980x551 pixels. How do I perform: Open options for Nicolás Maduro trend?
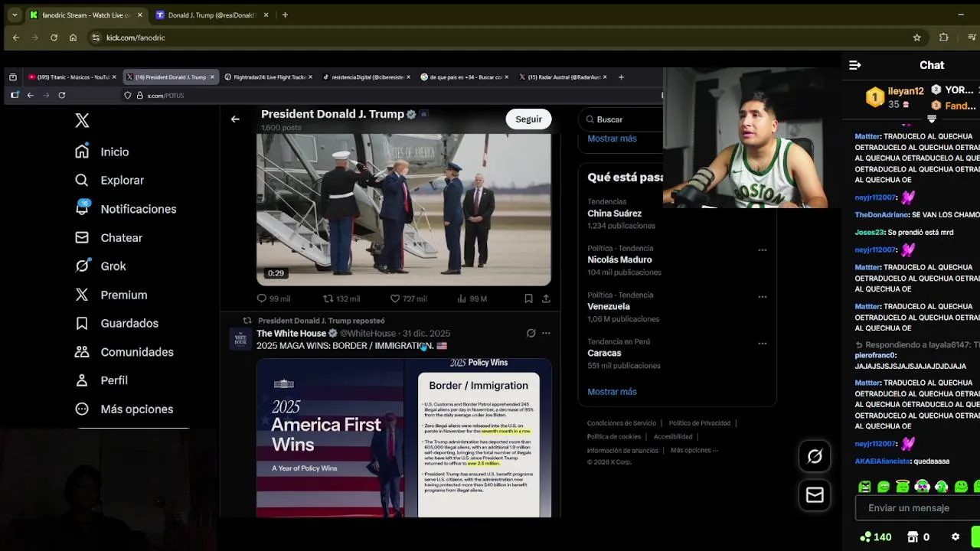point(762,250)
